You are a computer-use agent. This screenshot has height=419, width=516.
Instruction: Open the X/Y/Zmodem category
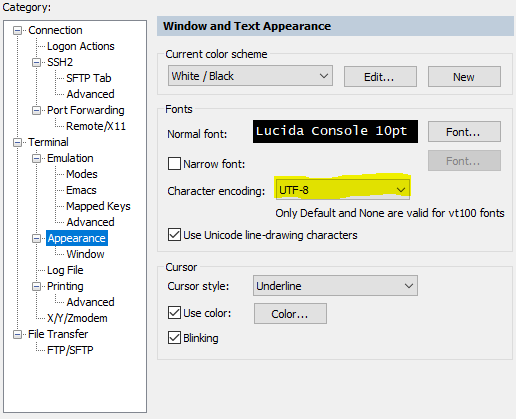point(77,318)
